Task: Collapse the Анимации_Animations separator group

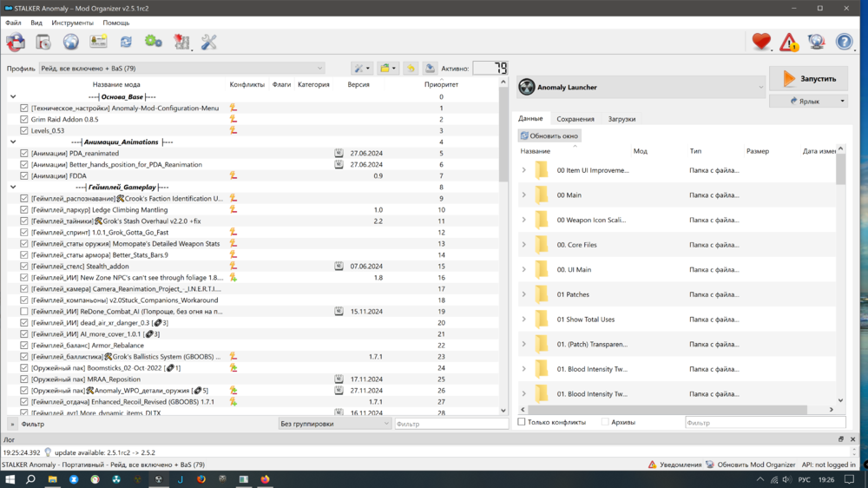Action: pyautogui.click(x=12, y=142)
